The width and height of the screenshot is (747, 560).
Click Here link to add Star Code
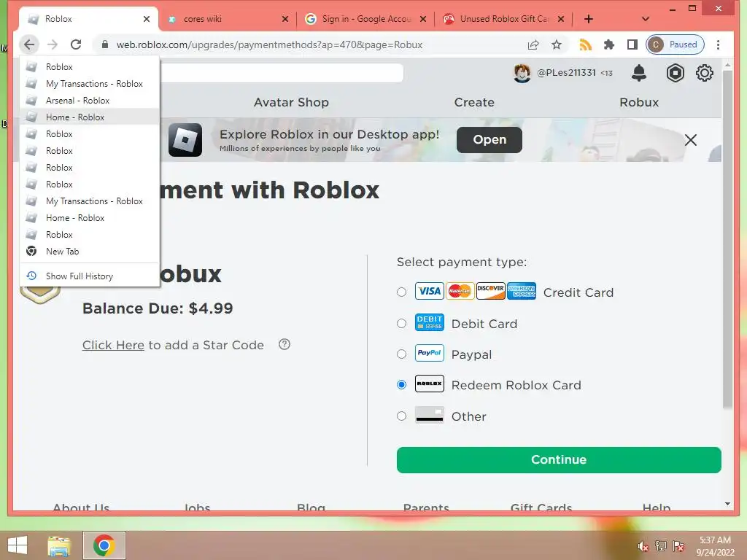pos(113,345)
